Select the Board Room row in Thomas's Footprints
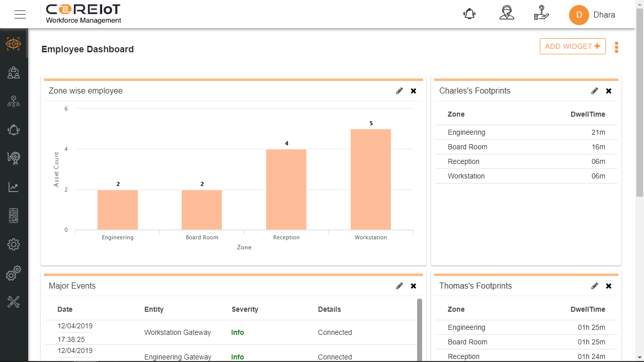Image resolution: width=644 pixels, height=362 pixels. (526, 342)
